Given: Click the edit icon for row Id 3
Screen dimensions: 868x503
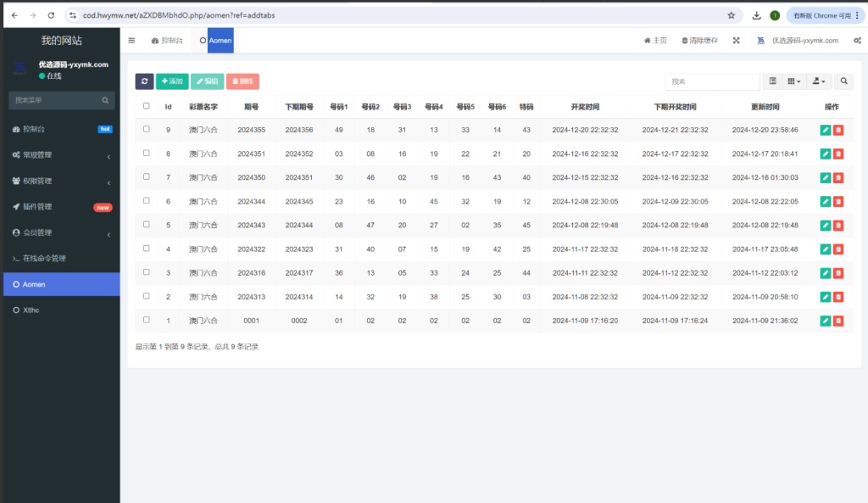Looking at the screenshot, I should 825,273.
